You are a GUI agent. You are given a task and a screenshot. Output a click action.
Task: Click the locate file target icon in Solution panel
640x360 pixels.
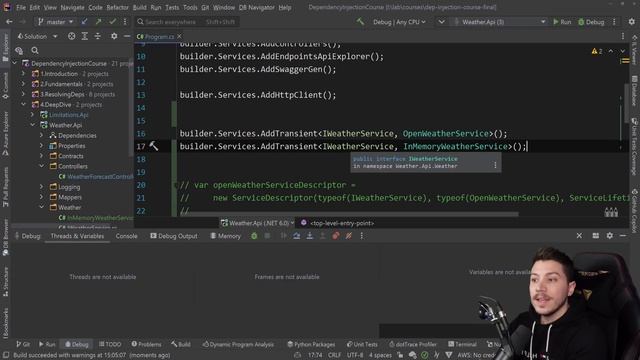tap(71, 36)
